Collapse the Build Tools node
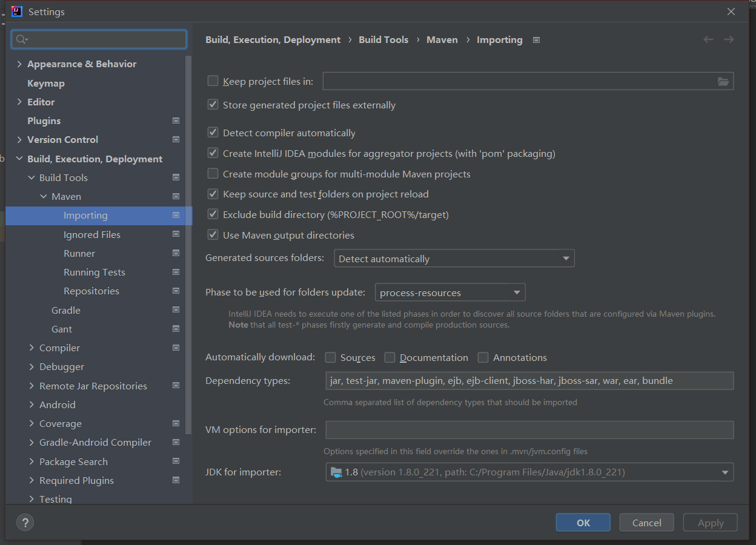 [31, 177]
